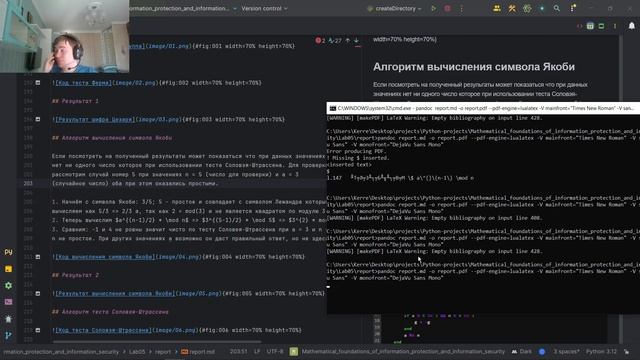
Task: Click the "Error producing PDF." line in cmd
Action: pos(356,151)
